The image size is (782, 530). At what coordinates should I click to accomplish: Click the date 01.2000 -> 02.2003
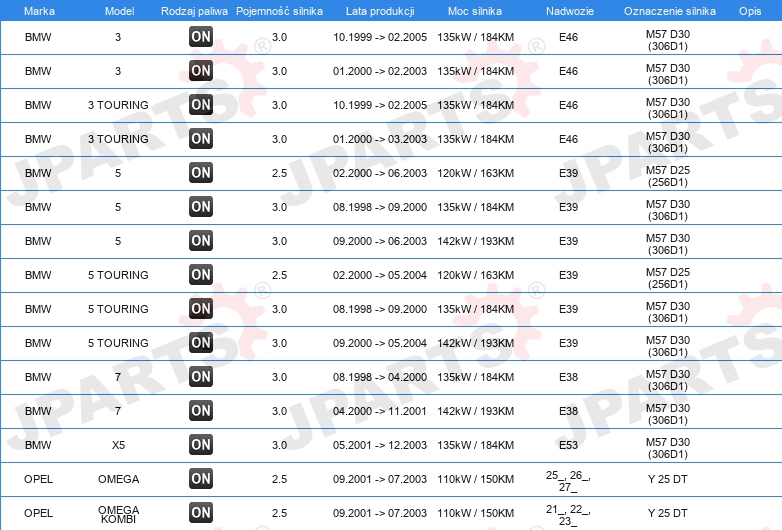pos(380,71)
